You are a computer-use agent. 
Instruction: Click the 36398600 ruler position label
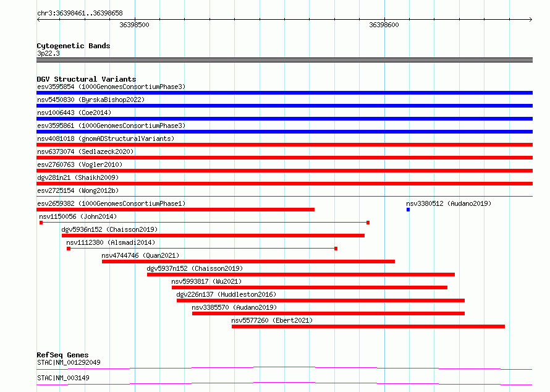click(384, 25)
